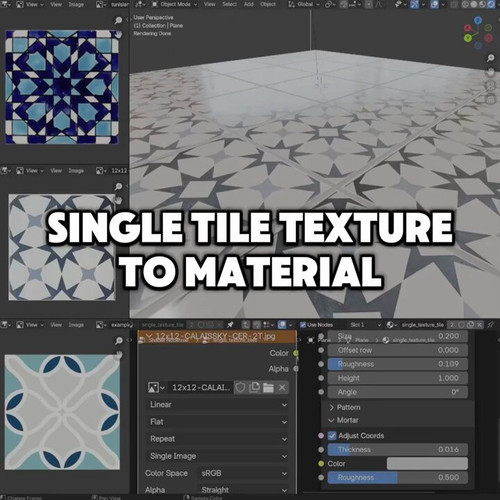Screen dimensions: 500x500
Task: Click zoom icon in tunisian image editor
Action: (x=118, y=21)
